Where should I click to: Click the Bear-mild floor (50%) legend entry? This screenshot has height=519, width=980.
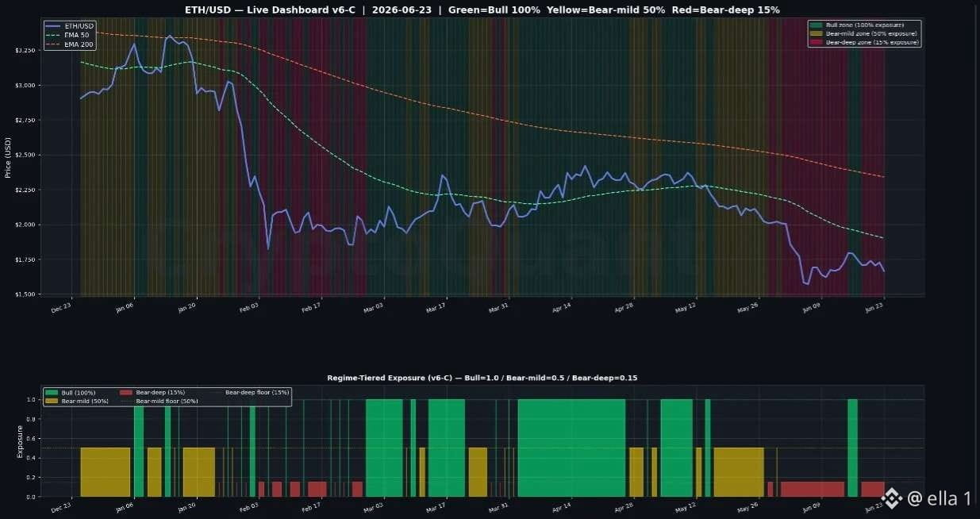(x=159, y=402)
